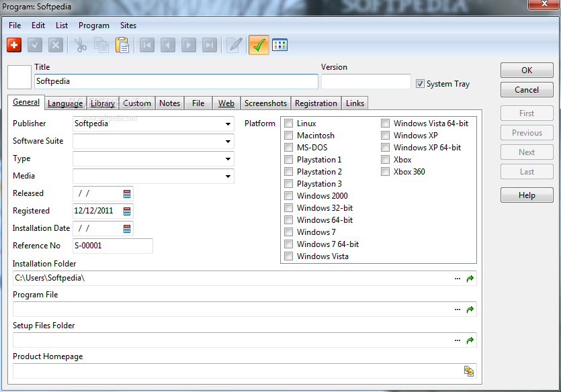Go to previous record toolbar arrow
The height and width of the screenshot is (392, 561).
point(168,45)
